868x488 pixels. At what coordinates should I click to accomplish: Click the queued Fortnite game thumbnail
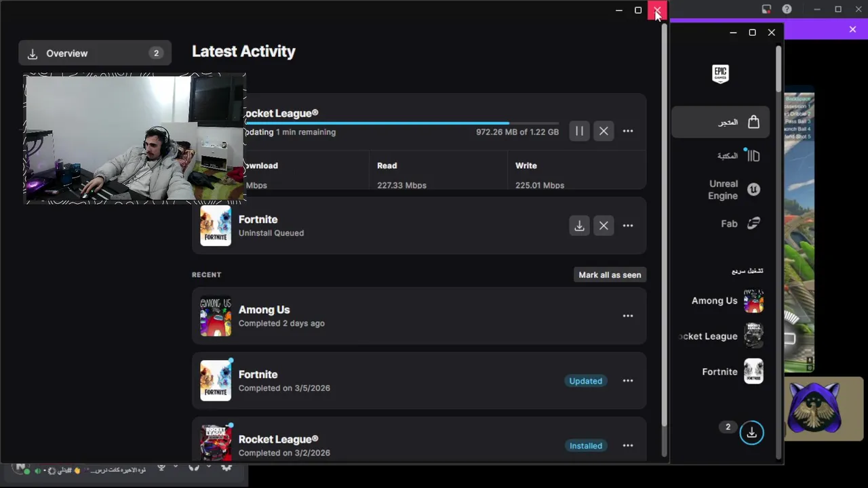tap(216, 226)
